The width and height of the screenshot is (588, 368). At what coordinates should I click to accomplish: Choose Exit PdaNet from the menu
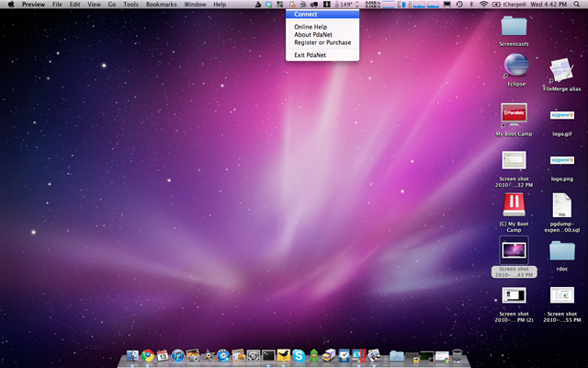[x=322, y=55]
